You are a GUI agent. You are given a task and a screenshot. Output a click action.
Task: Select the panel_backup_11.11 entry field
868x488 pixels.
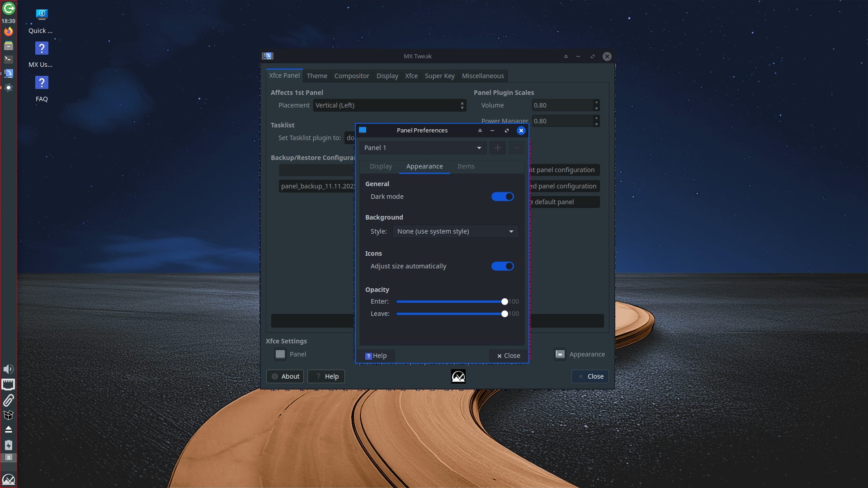tap(317, 186)
